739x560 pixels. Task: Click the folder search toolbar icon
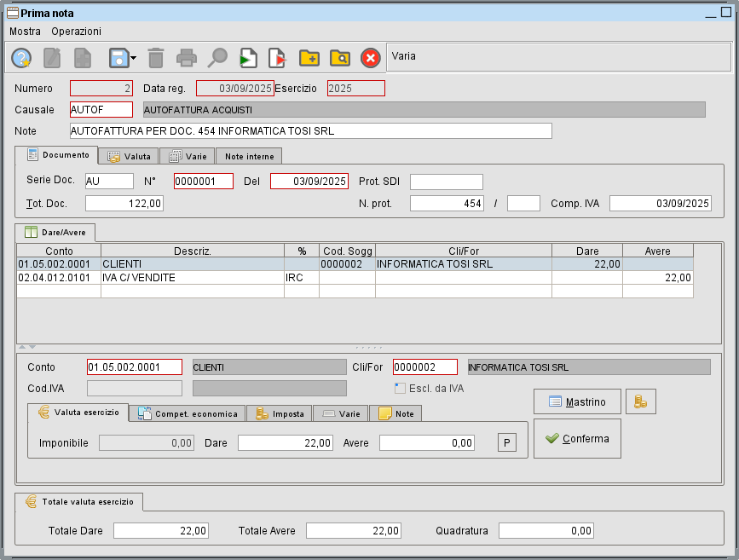click(340, 58)
